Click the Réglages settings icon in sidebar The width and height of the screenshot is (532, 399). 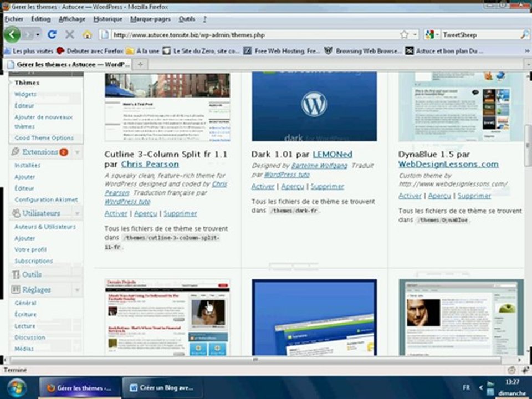click(x=16, y=289)
